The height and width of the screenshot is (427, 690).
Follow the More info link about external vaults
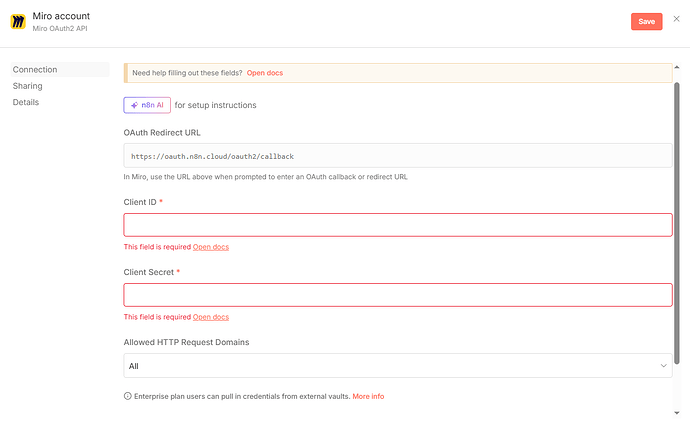pyautogui.click(x=368, y=396)
